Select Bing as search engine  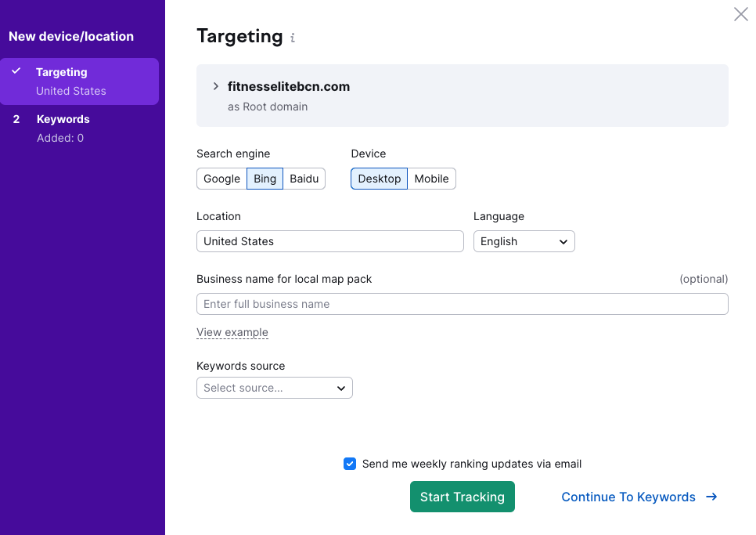[265, 179]
